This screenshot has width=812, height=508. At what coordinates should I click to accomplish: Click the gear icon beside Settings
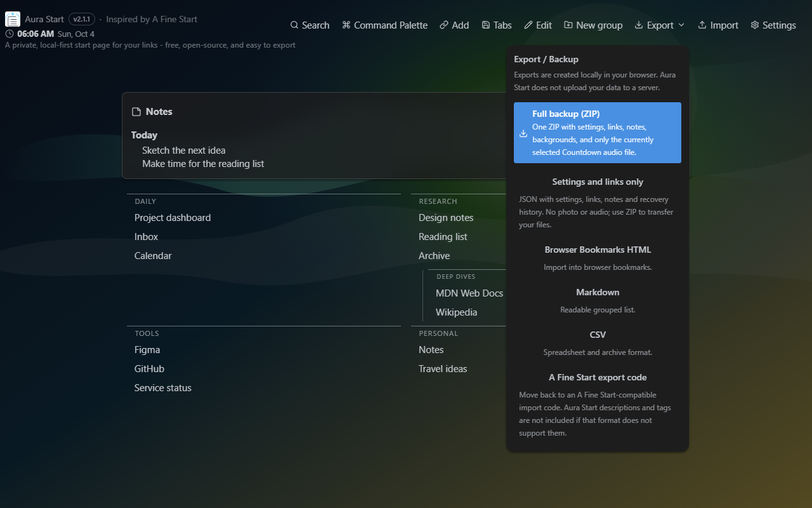(755, 25)
